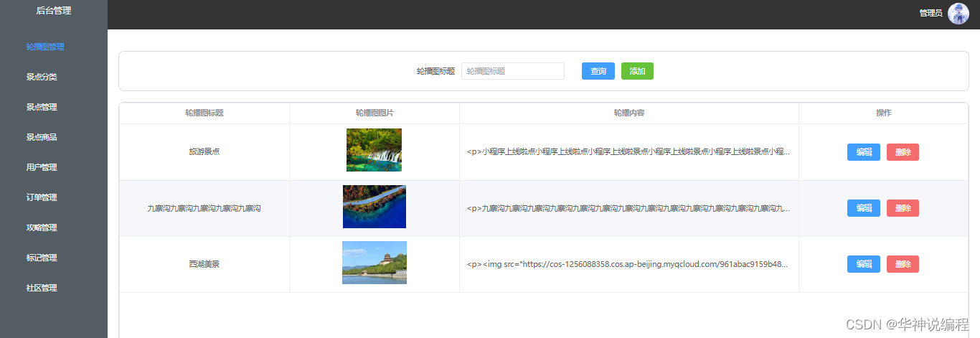
Task: Open the pagoda thumbnail in 西湖美景 row
Action: [x=374, y=263]
